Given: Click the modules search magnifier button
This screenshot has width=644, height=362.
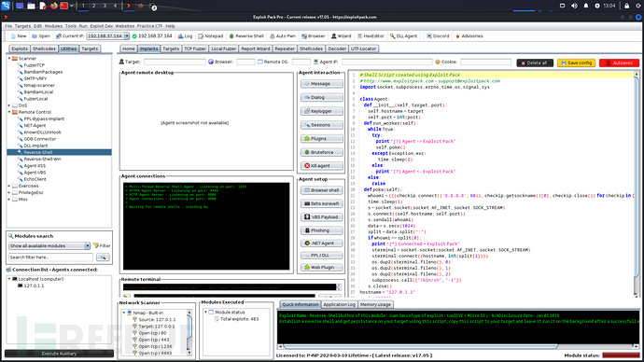Looking at the screenshot, I should tap(103, 258).
